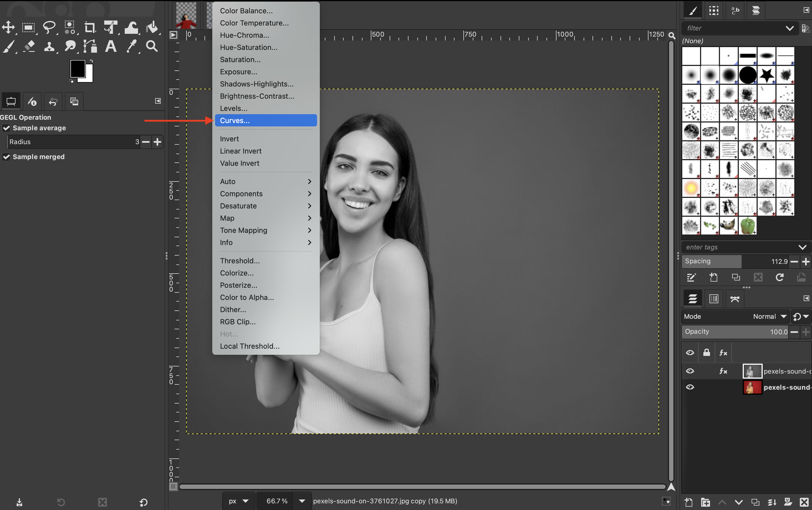
Task: Click the layer Opacity slider
Action: 735,331
